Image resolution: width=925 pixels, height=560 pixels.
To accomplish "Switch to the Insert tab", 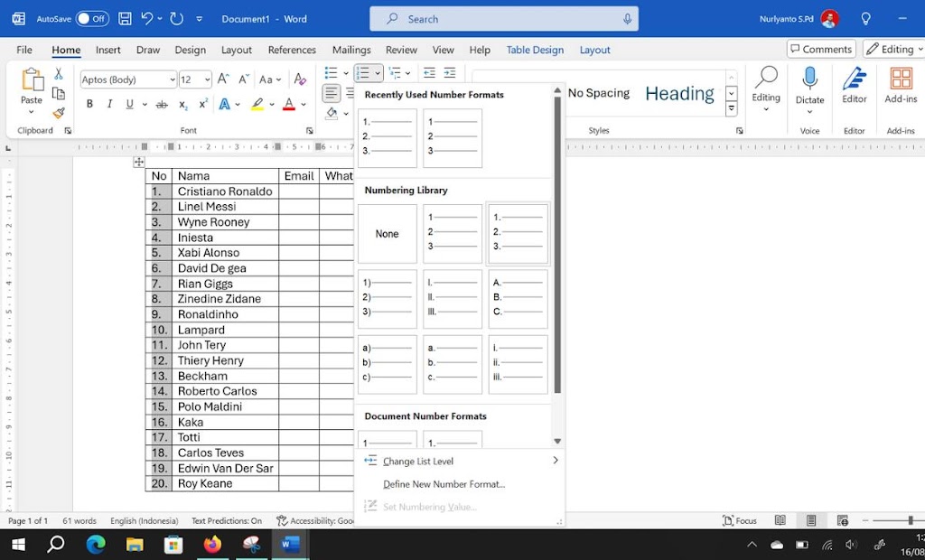I will (108, 51).
